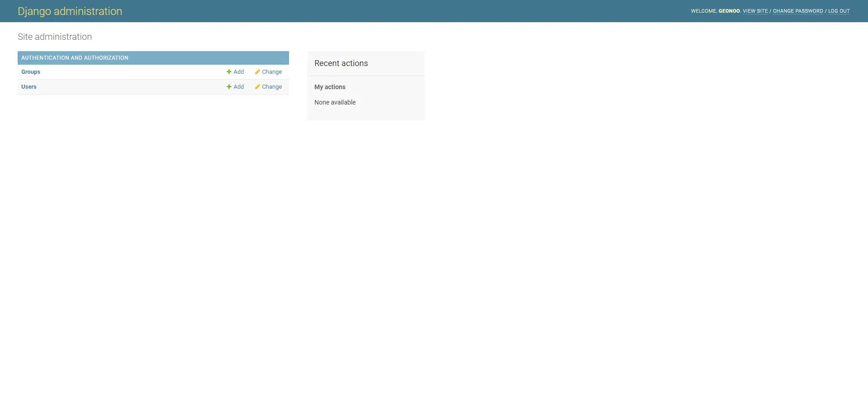Click the Django administration title
868x419 pixels.
(70, 11)
